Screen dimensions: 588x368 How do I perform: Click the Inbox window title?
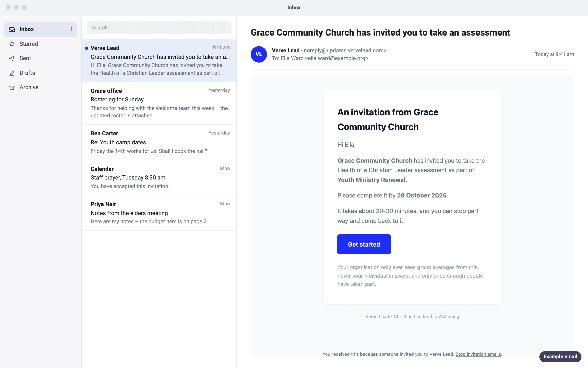click(294, 8)
